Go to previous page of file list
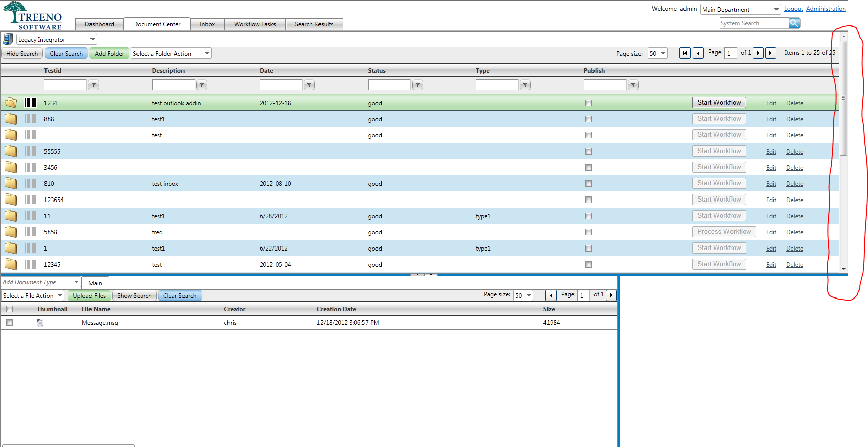 point(551,295)
